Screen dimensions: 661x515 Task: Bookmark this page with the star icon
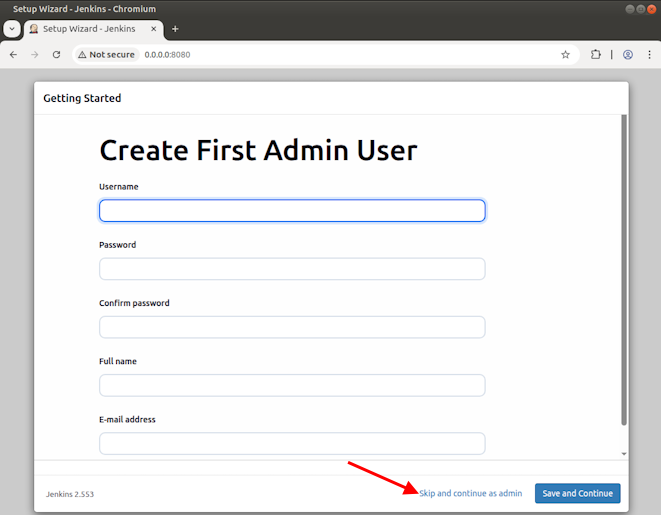click(565, 55)
